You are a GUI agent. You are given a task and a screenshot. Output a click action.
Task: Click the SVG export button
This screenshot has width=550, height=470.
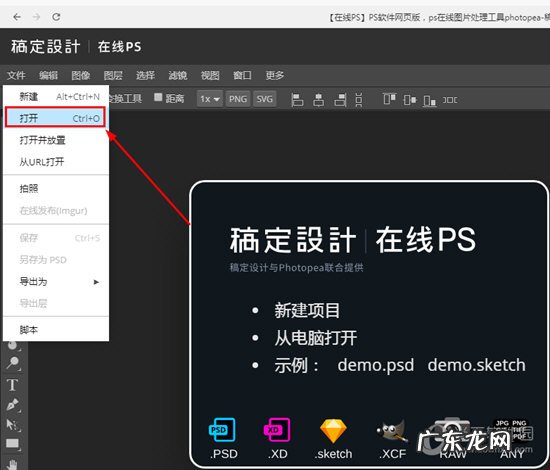tap(264, 99)
